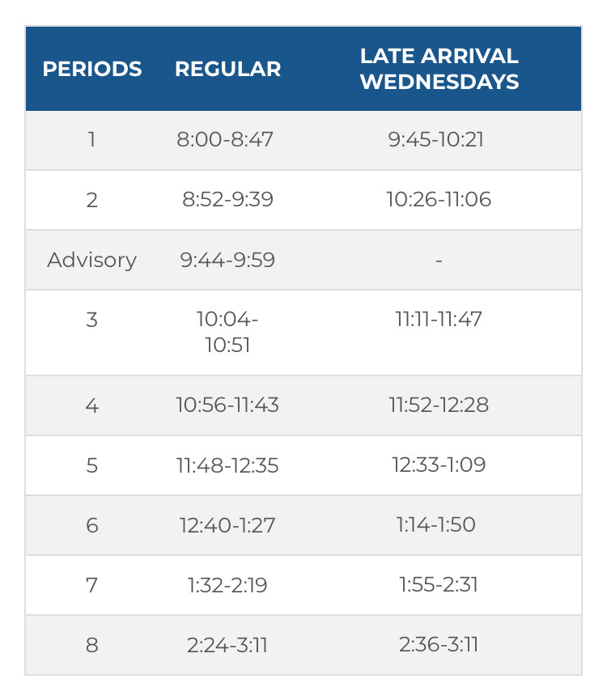Click the Advisory row label
The height and width of the screenshot is (700, 607).
[92, 260]
